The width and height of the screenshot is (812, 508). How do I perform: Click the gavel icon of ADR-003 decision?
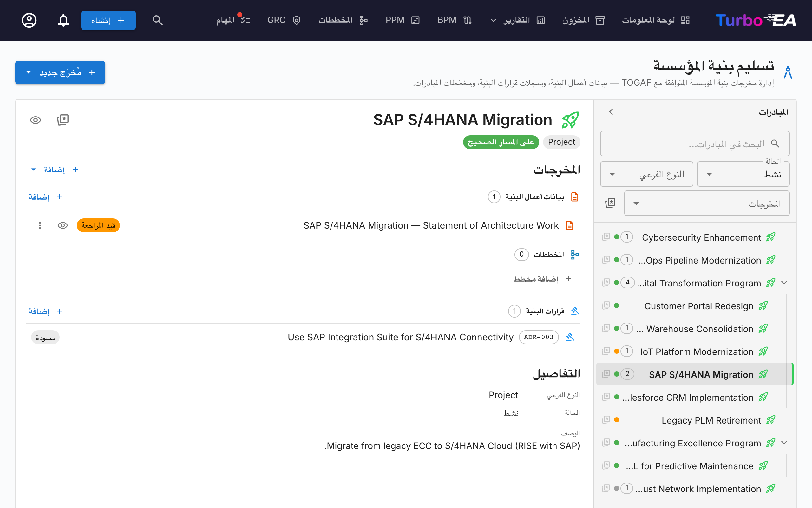point(570,337)
